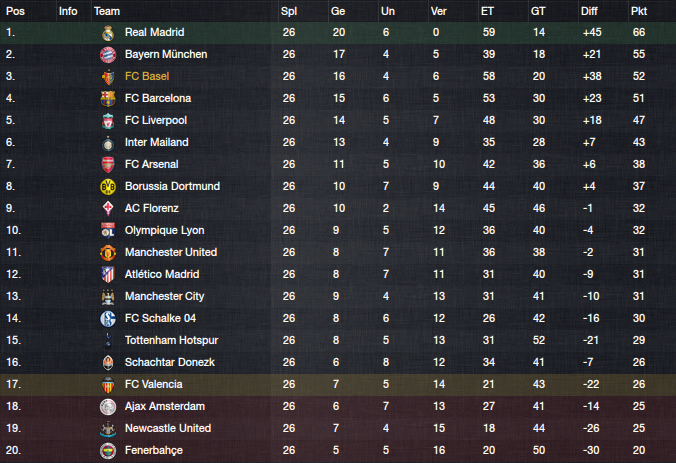Click the Team column header
The width and height of the screenshot is (676, 463).
107,11
